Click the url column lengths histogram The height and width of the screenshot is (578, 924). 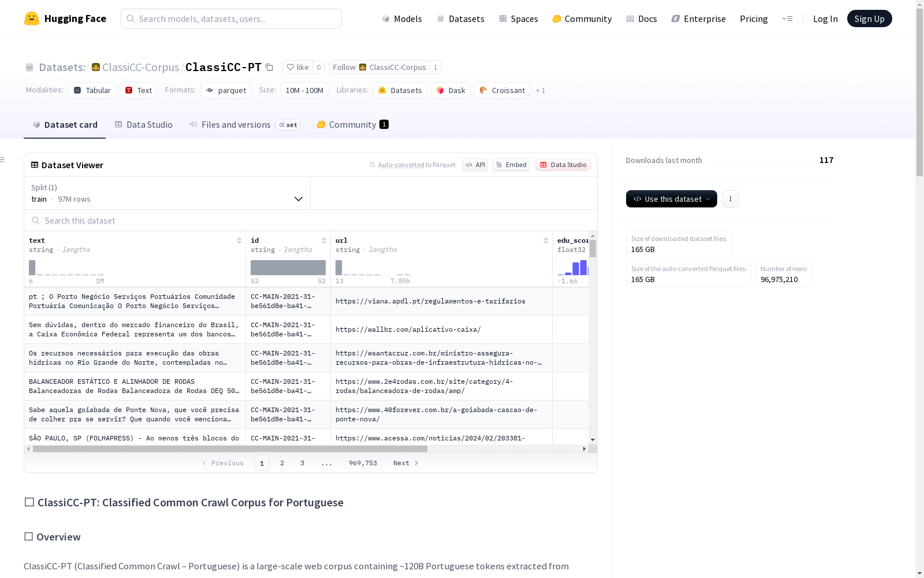coord(373,268)
